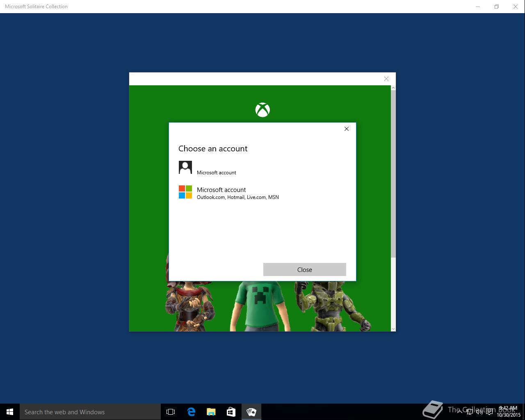Select the existing Microsoft account with avatar

262,168
